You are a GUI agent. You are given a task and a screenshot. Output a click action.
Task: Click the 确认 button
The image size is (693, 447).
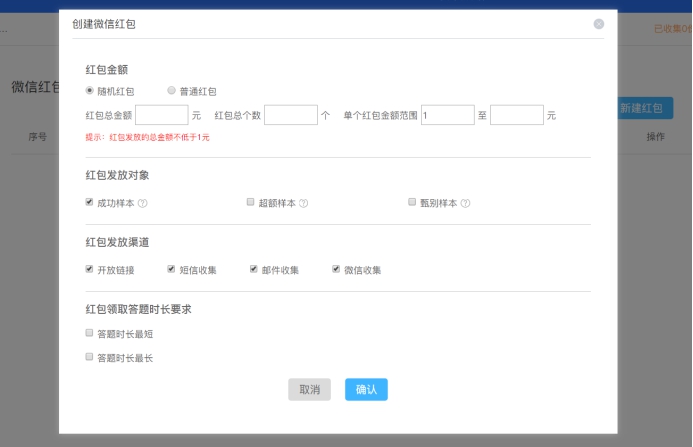(366, 390)
